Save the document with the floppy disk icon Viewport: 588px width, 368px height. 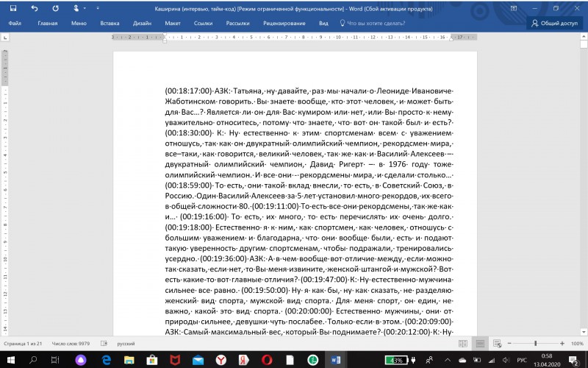pyautogui.click(x=13, y=8)
